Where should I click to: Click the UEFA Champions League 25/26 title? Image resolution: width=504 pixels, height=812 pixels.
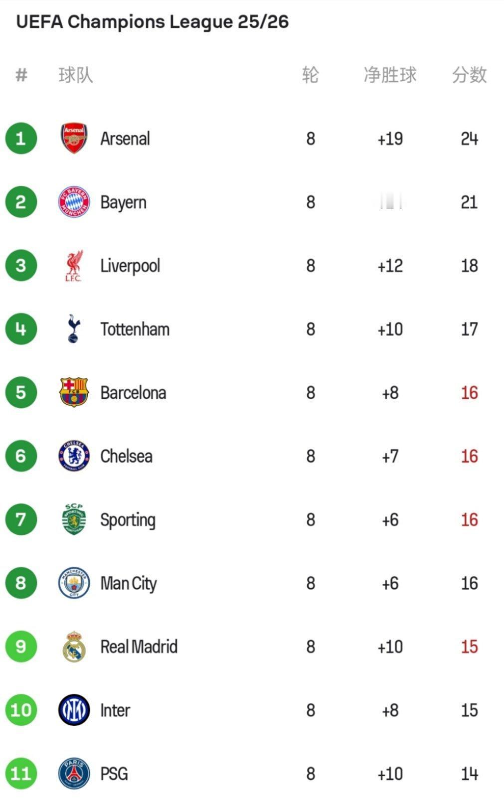pyautogui.click(x=153, y=22)
